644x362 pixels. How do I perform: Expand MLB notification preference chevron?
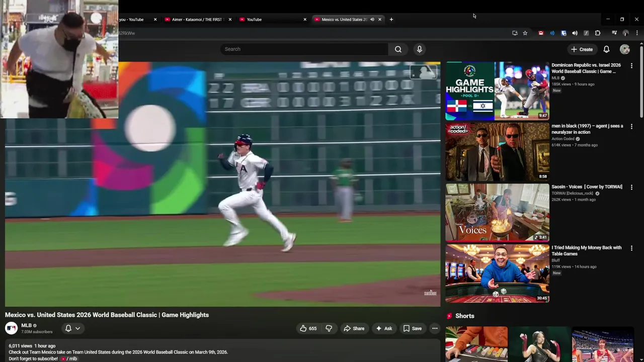77,328
